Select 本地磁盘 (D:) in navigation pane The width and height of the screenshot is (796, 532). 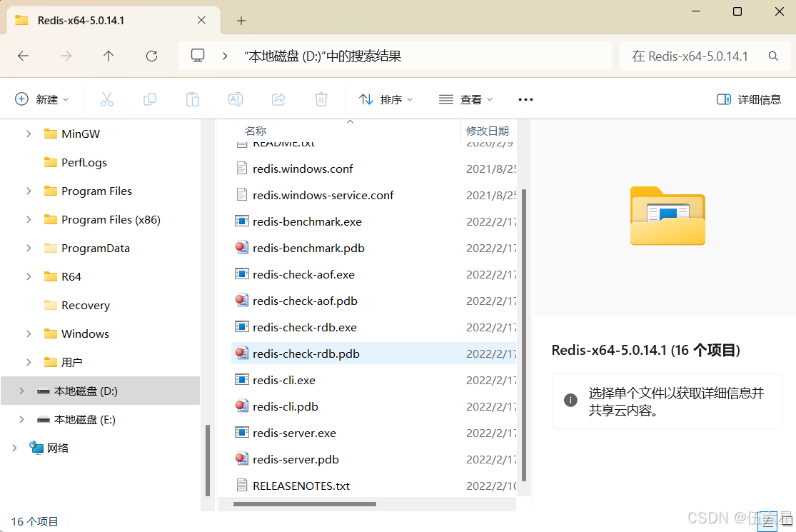(101, 391)
